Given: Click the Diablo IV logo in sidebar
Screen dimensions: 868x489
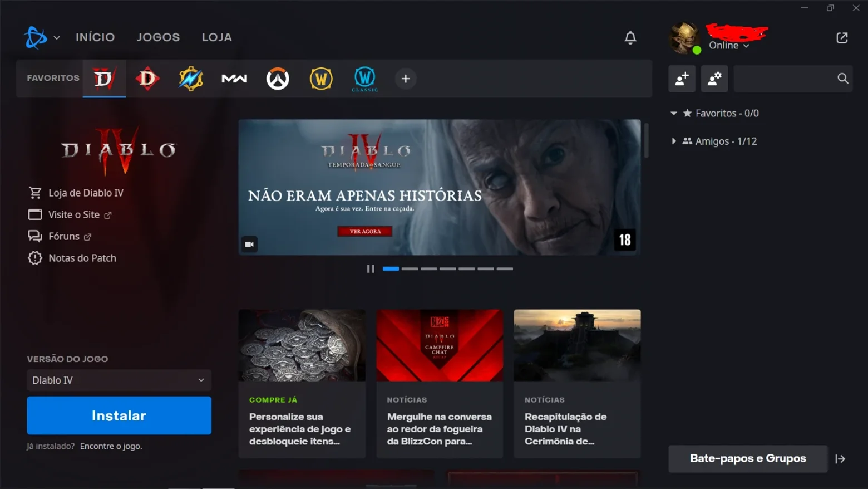Looking at the screenshot, I should (119, 150).
